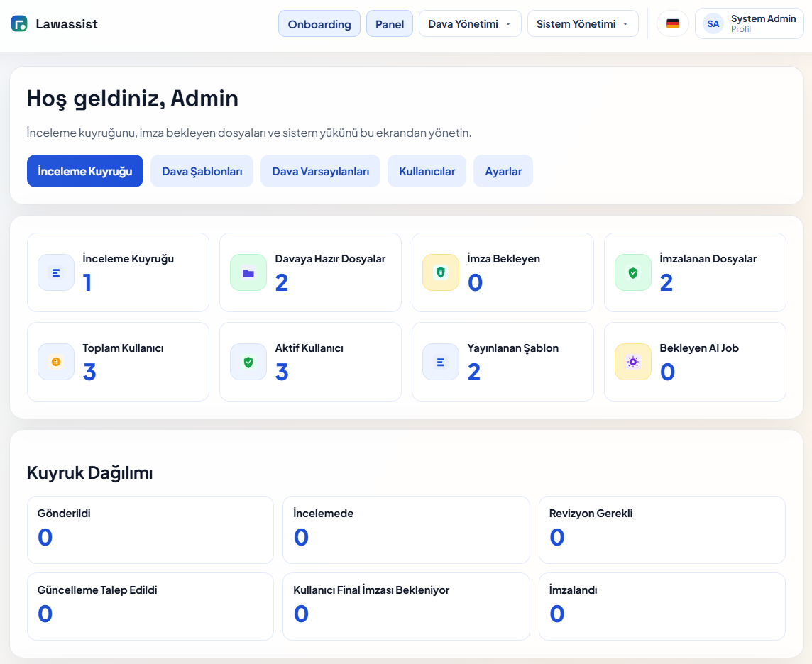The height and width of the screenshot is (664, 812).
Task: Open the Dava Varsayılanları section
Action: [320, 171]
